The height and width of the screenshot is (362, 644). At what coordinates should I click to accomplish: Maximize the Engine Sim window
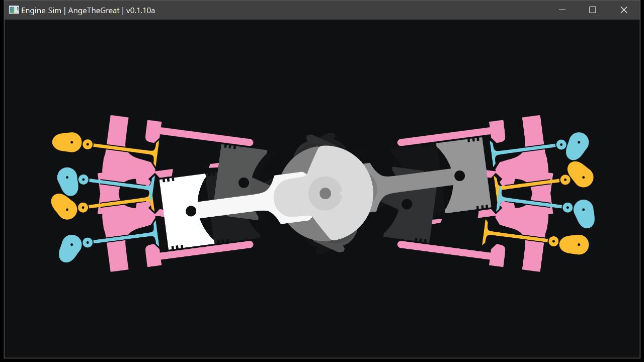point(593,10)
